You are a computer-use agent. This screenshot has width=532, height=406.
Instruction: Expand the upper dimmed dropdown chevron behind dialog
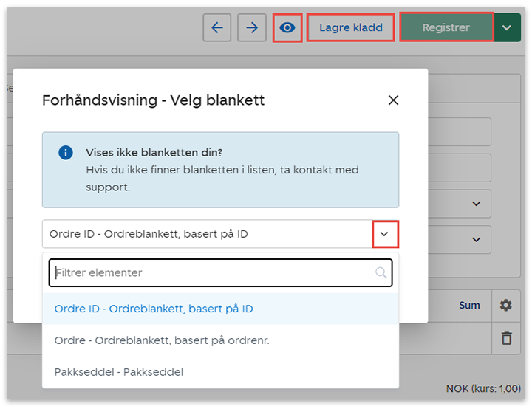(x=476, y=203)
